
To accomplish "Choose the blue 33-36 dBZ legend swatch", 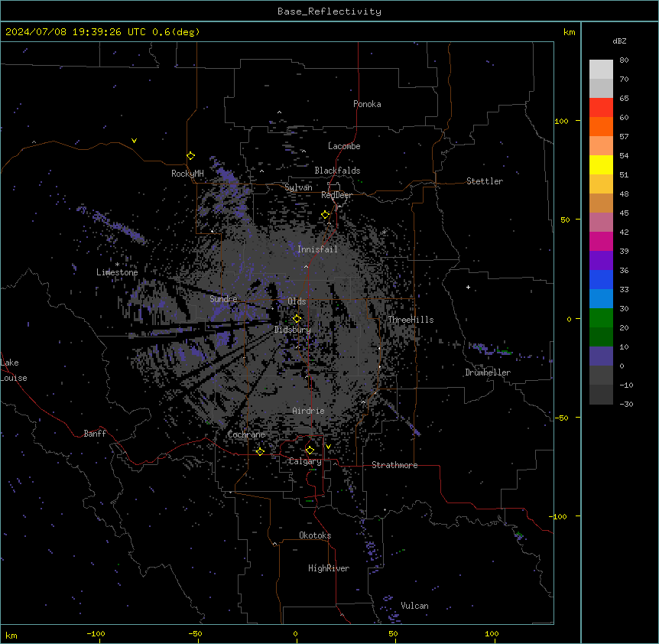I will [601, 279].
